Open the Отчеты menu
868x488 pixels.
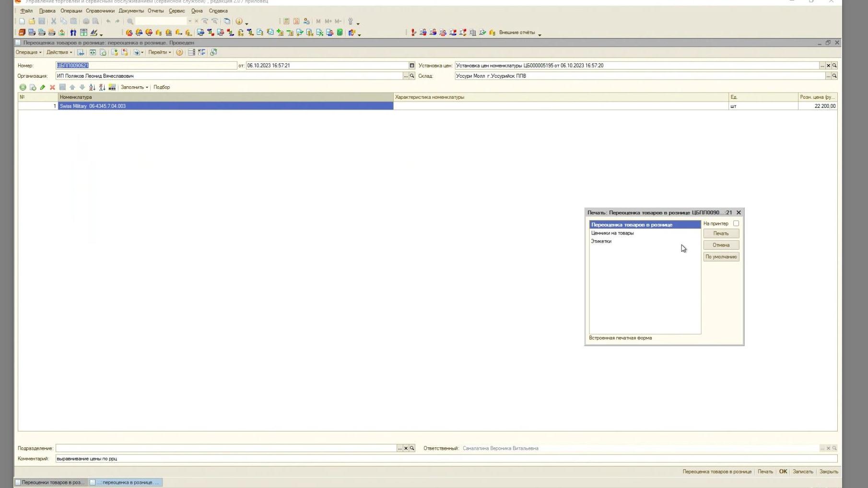(x=155, y=11)
